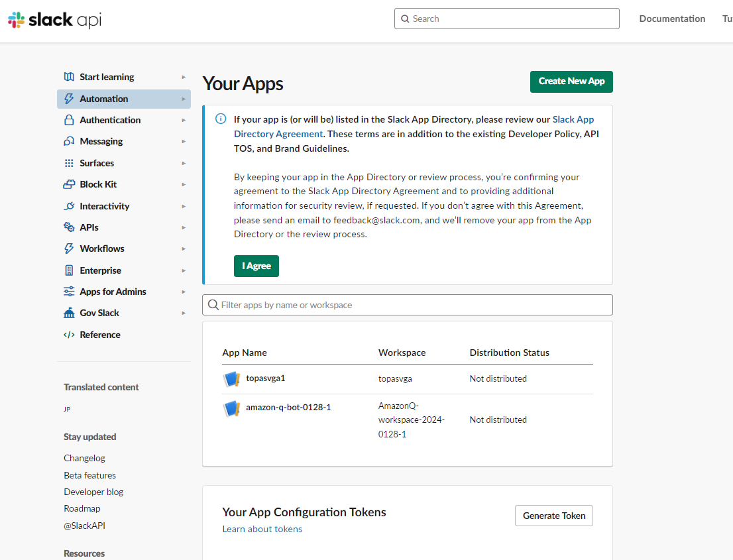733x560 pixels.
Task: Click the Distribution Status column header
Action: (x=510, y=353)
